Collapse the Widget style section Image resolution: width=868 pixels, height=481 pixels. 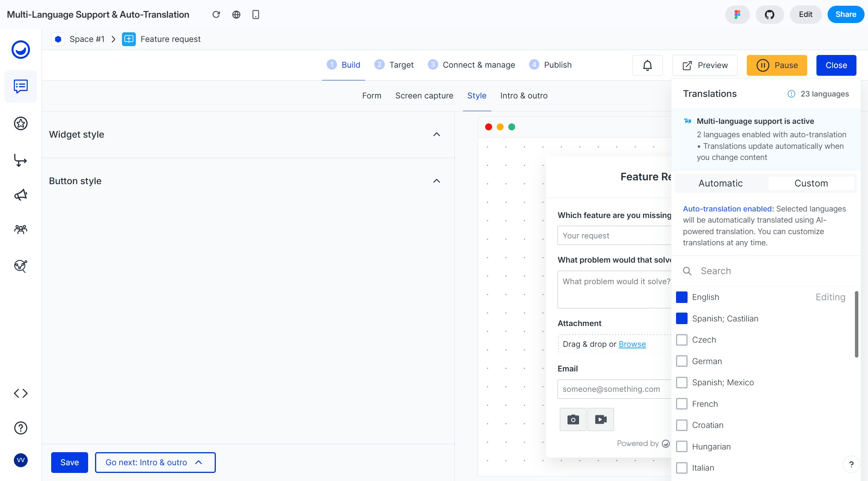(436, 135)
